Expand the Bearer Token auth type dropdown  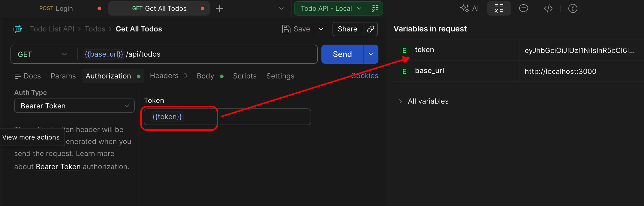point(74,106)
